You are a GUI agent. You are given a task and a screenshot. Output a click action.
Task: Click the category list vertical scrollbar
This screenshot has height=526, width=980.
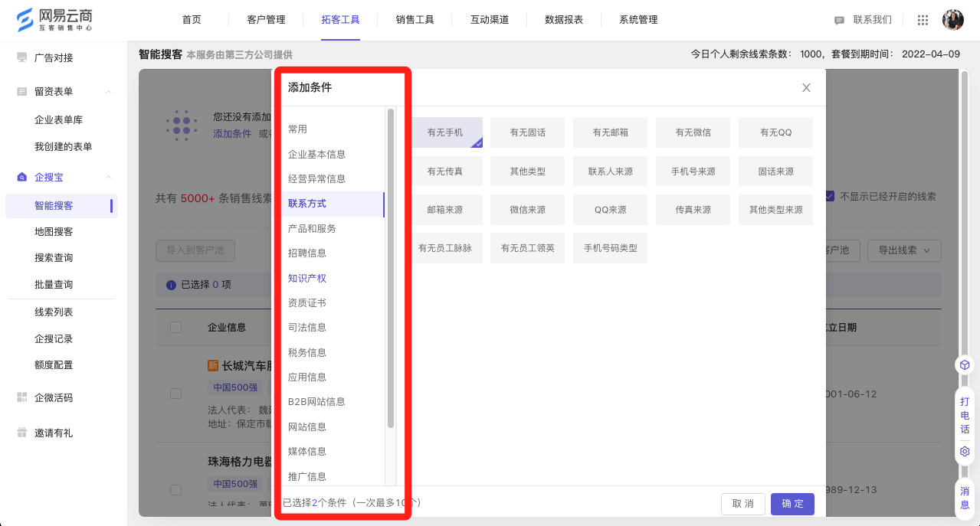point(391,268)
